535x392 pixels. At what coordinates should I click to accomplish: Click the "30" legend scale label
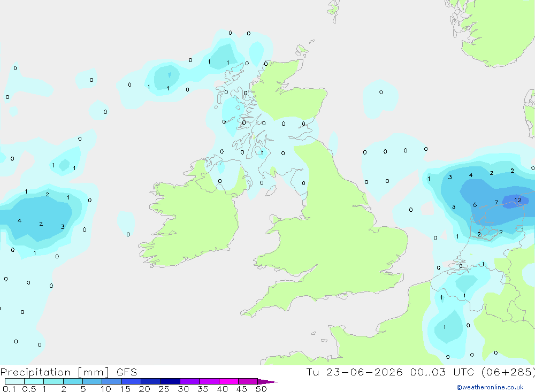[x=183, y=389]
